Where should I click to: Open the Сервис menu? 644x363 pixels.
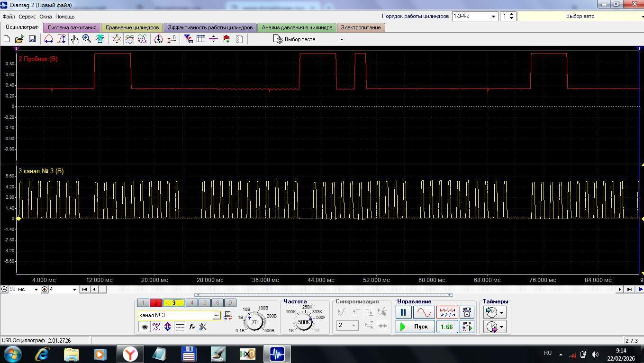coord(27,17)
